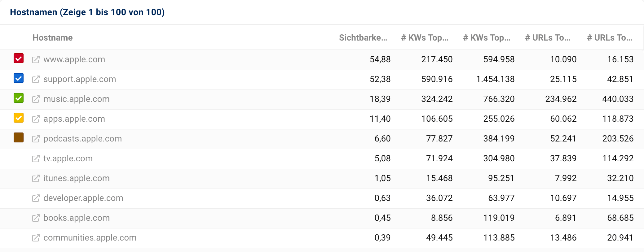Click external link icon beside itunes.apple.com
644x252 pixels.
click(36, 178)
